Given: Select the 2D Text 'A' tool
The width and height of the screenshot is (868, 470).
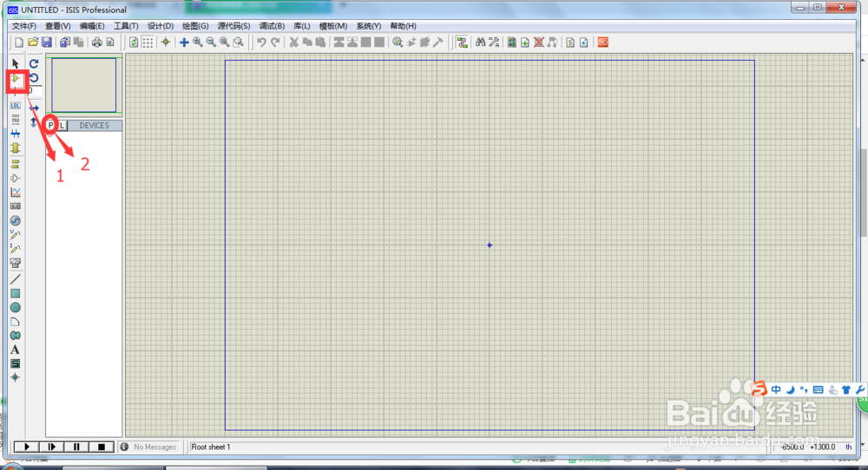Looking at the screenshot, I should 16,349.
